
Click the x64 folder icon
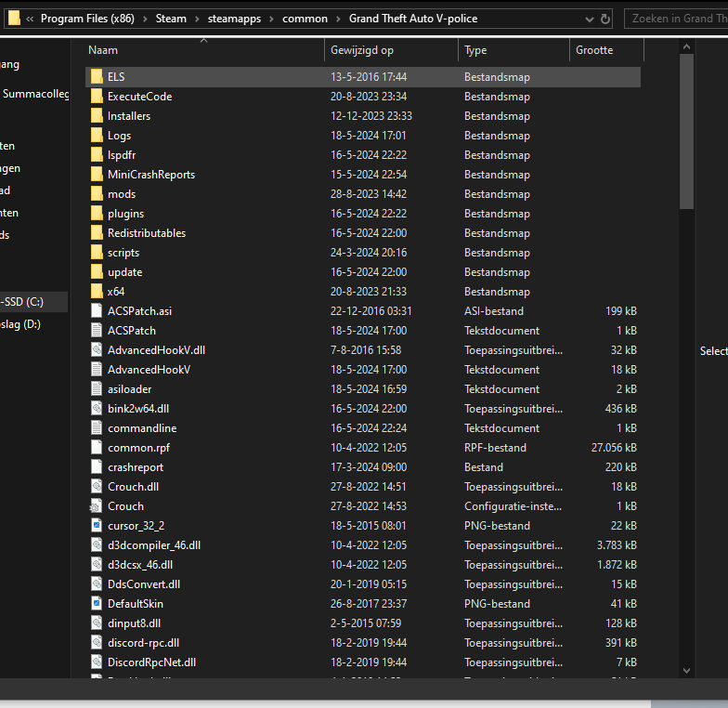[x=97, y=292]
